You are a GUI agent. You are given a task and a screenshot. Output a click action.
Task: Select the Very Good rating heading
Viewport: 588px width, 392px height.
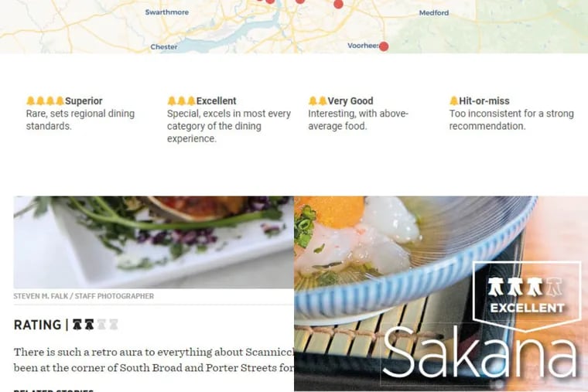pos(350,101)
